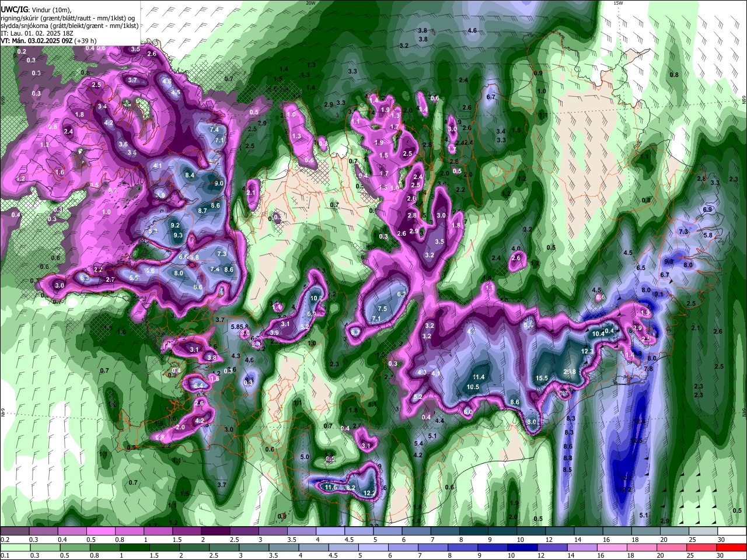
Task: Click the init time 'IT: Lau. 01. 02. 2025 18Z'
Action: [x=36, y=33]
